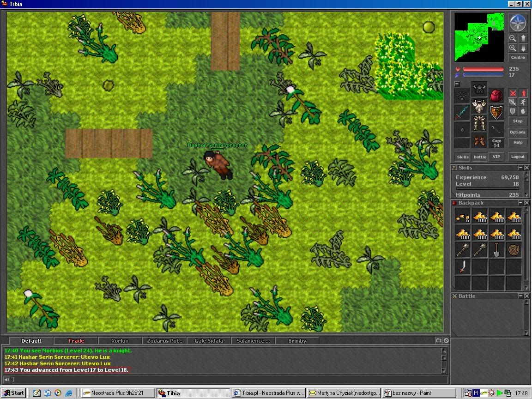Toggle the Skills window button
The width and height of the screenshot is (532, 399).
pyautogui.click(x=462, y=157)
